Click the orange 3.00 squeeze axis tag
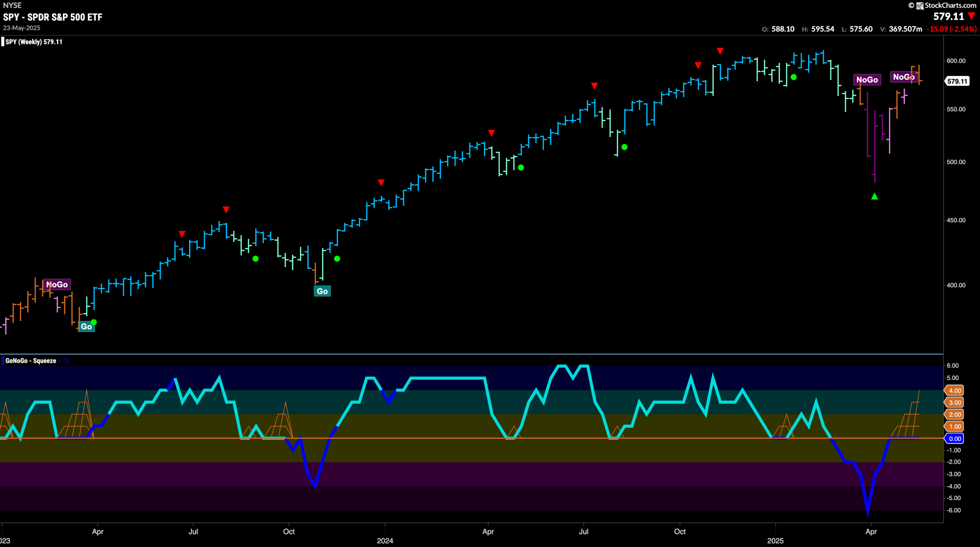This screenshot has width=980, height=547. 954,403
